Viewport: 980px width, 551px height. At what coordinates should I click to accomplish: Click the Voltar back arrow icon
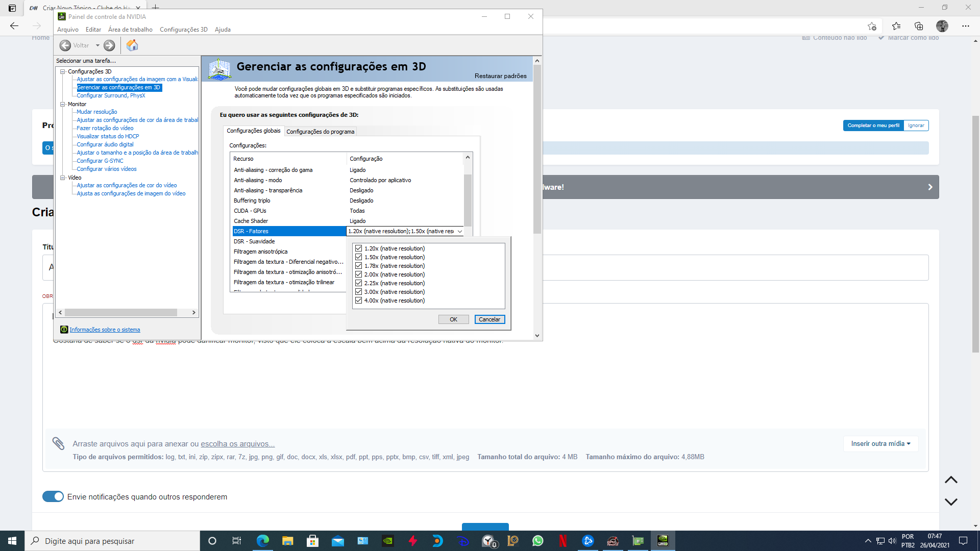pyautogui.click(x=65, y=45)
